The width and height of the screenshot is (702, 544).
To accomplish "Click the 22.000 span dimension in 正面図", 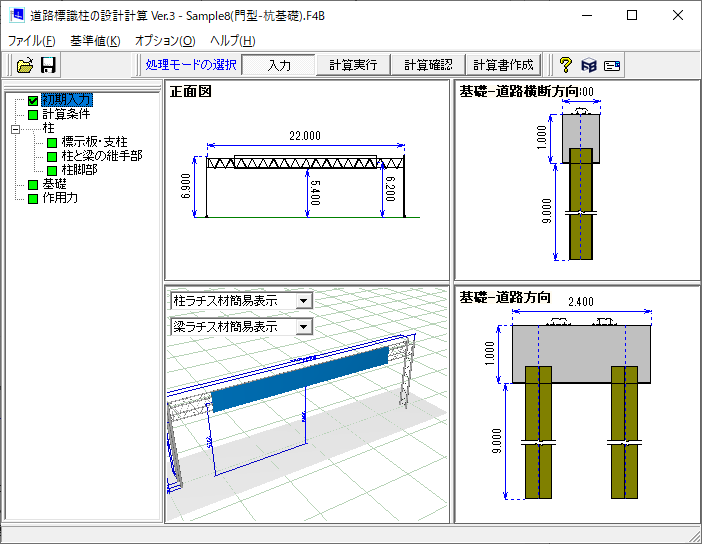I will pyautogui.click(x=305, y=136).
